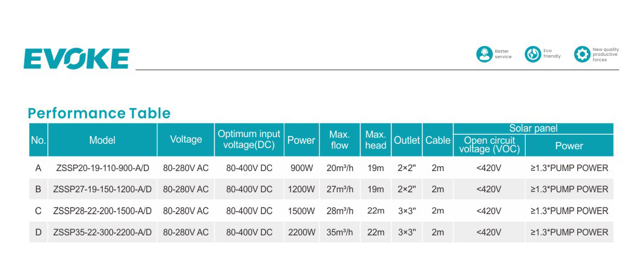The image size is (644, 276).
Task: Click the Max. head column header
Action: (x=375, y=140)
